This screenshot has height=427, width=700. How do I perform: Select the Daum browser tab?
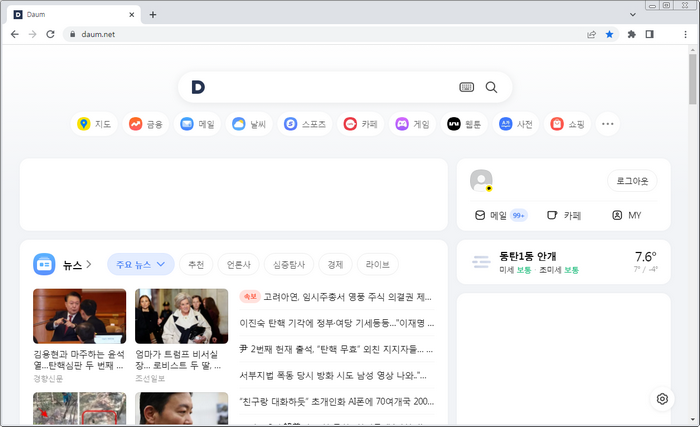[74, 15]
